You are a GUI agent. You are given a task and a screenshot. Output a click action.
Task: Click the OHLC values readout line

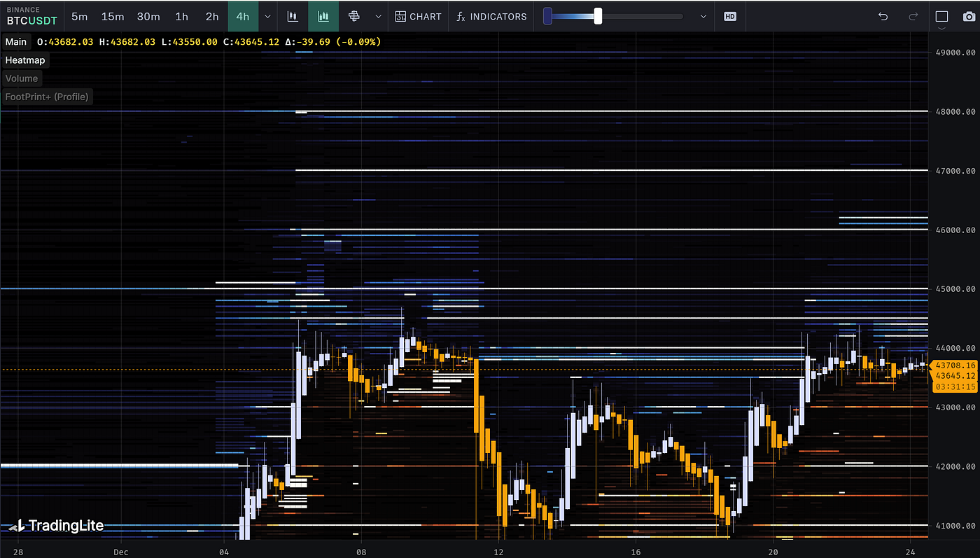(x=209, y=42)
